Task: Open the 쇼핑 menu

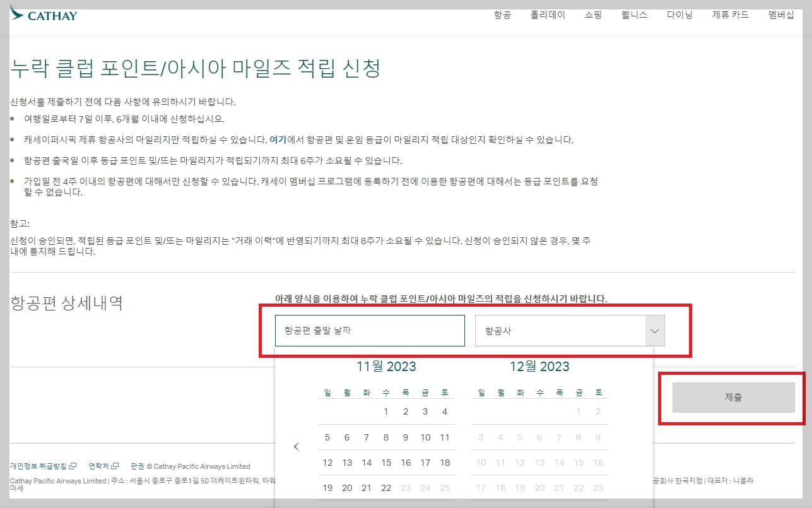Action: coord(593,15)
